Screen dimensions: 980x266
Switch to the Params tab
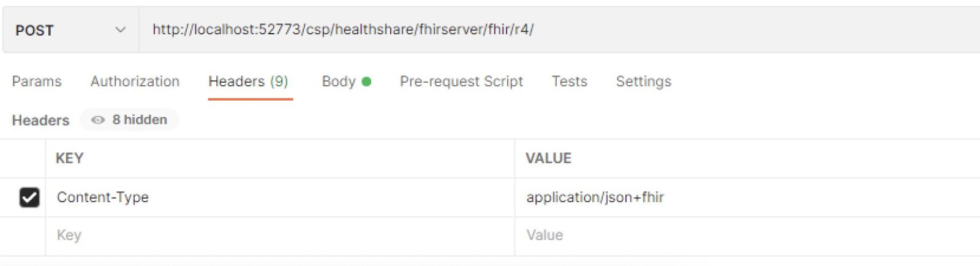37,82
